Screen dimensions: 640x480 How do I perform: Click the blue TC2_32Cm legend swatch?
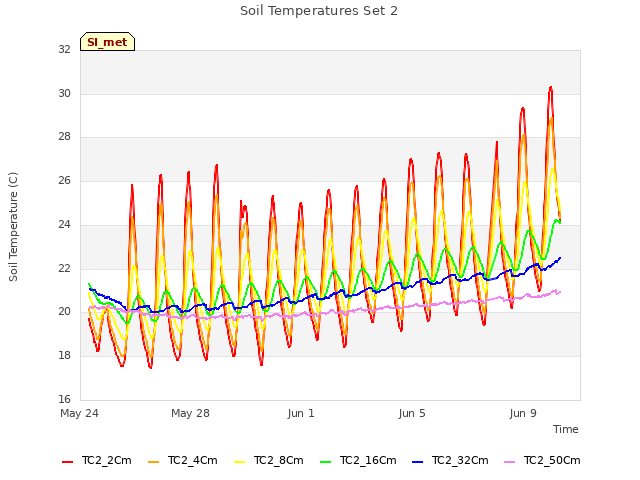tap(418, 462)
